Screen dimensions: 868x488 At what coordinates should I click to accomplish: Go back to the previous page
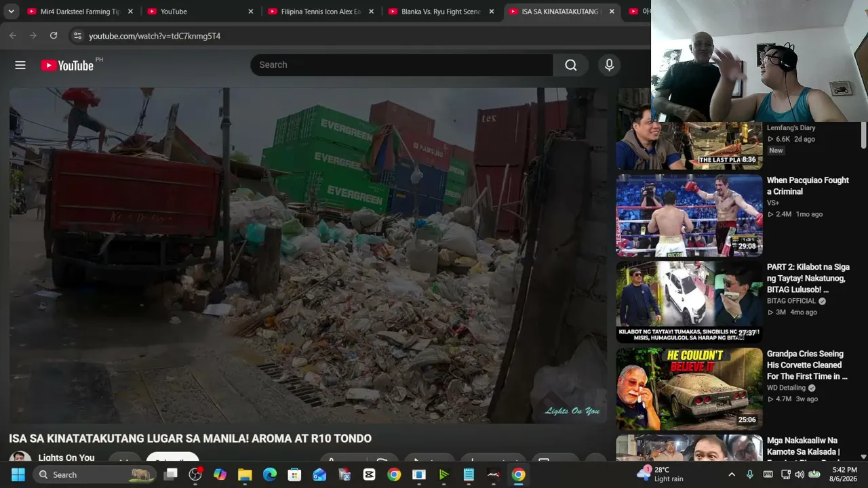(13, 36)
